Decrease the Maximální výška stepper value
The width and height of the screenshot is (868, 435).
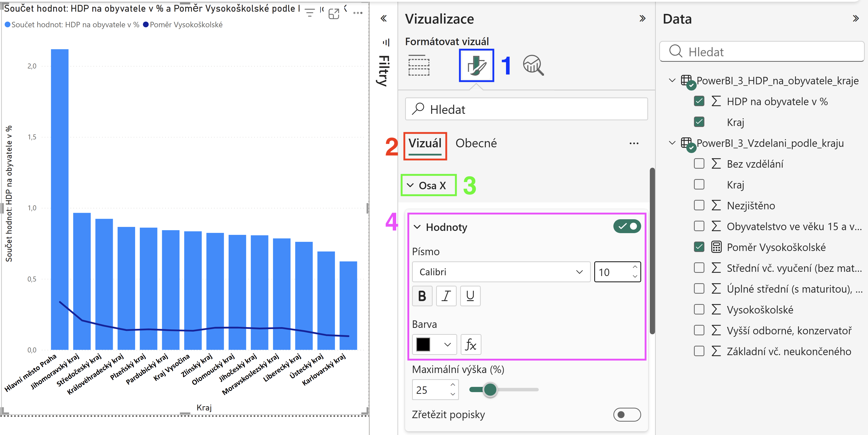(452, 394)
